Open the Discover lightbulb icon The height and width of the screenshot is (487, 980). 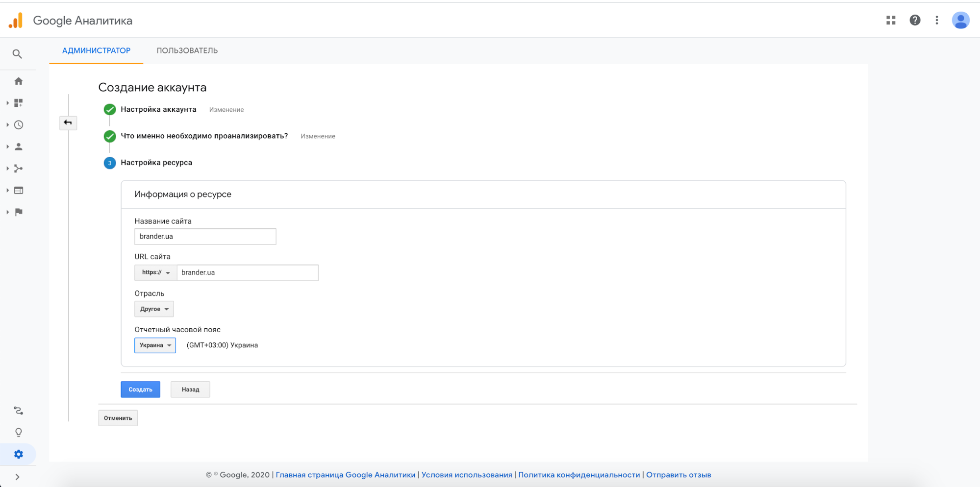19,432
